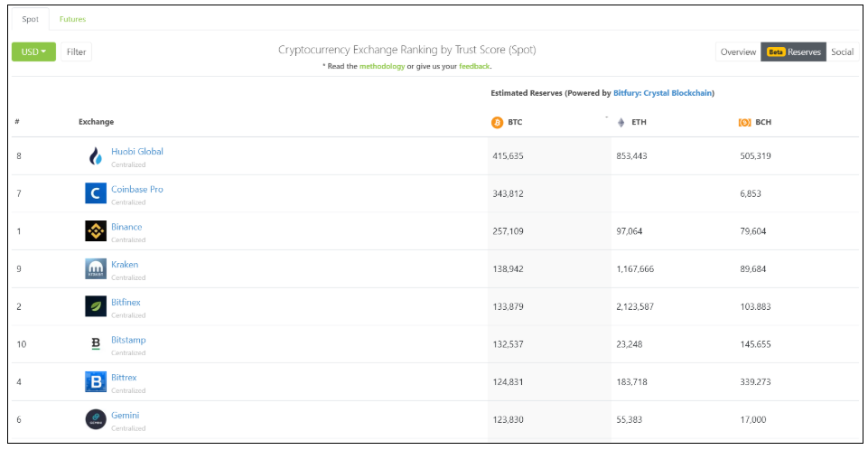Click the Ethereum diamond icon in header
Image resolution: width=868 pixels, height=450 pixels.
click(621, 122)
